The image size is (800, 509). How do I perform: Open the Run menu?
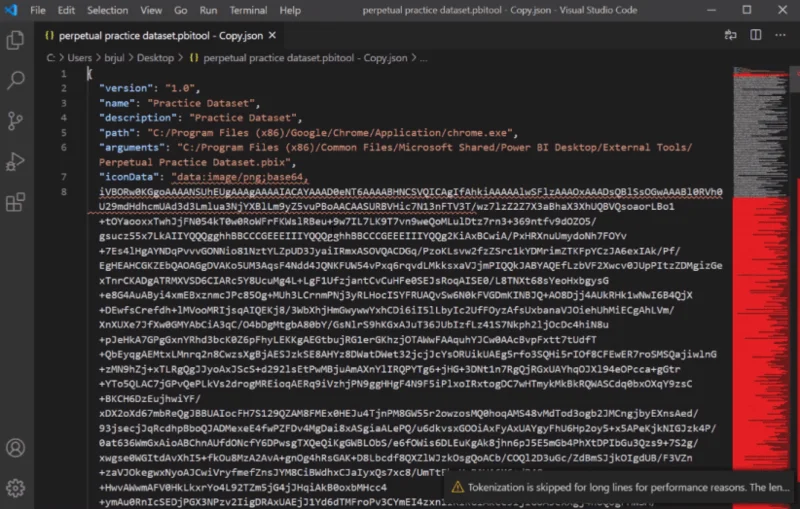coord(208,10)
